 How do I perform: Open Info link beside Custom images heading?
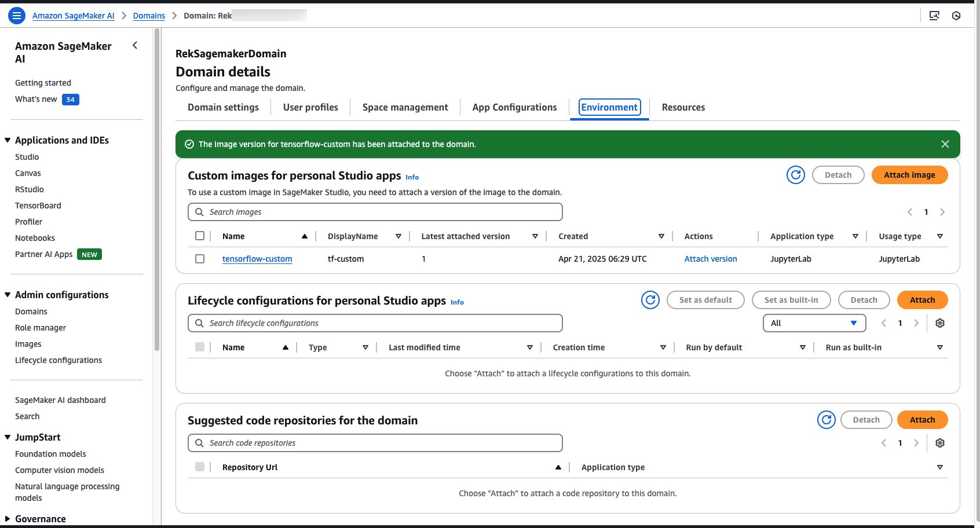pos(412,177)
